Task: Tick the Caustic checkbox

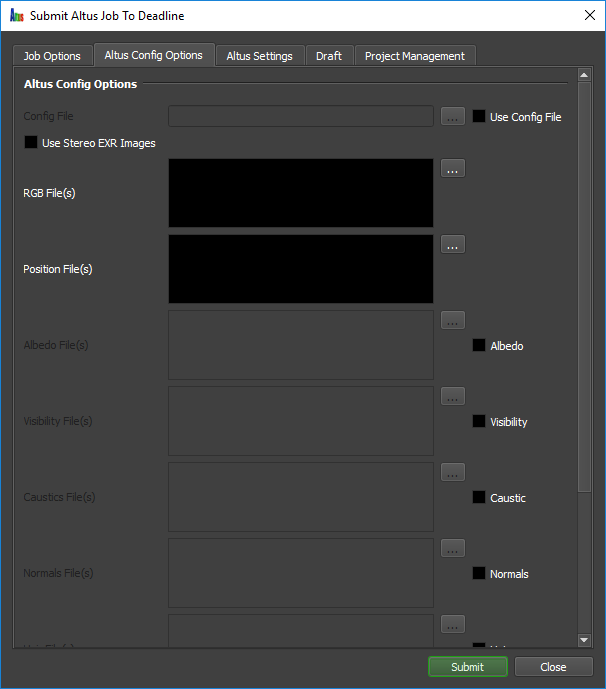Action: tap(479, 497)
